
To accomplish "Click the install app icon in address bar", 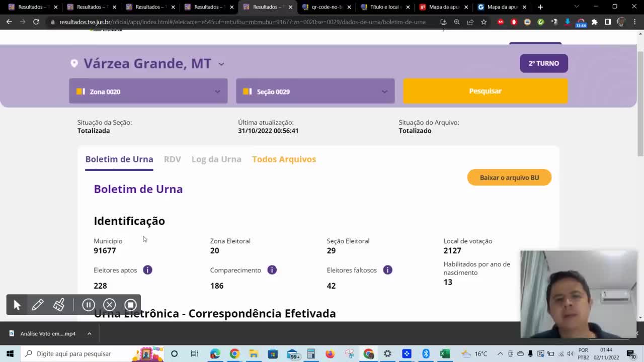I will (x=443, y=22).
